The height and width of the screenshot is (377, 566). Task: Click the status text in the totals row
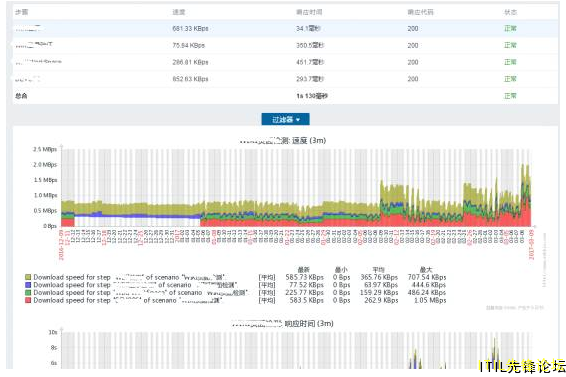coord(510,96)
